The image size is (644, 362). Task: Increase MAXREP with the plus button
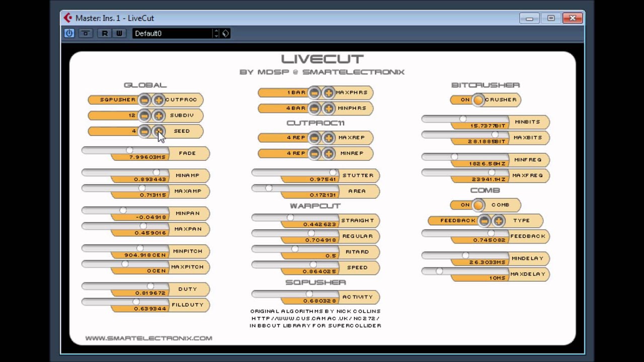(329, 137)
